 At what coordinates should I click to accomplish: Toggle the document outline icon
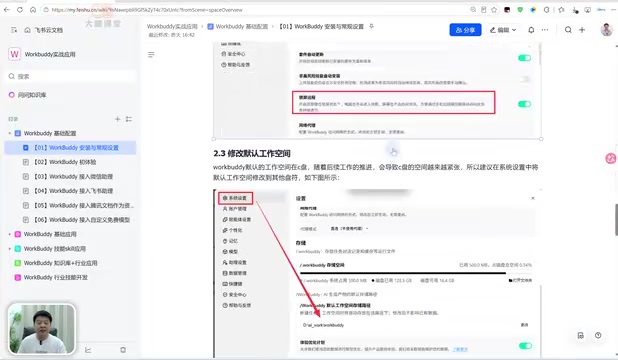click(151, 55)
